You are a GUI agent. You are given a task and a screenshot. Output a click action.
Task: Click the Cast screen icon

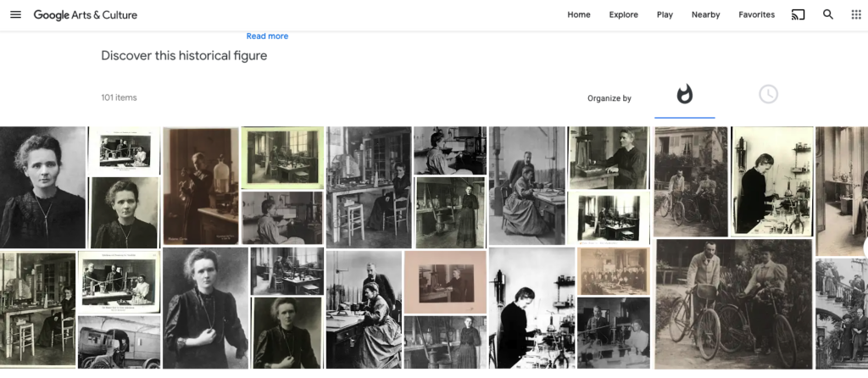798,15
